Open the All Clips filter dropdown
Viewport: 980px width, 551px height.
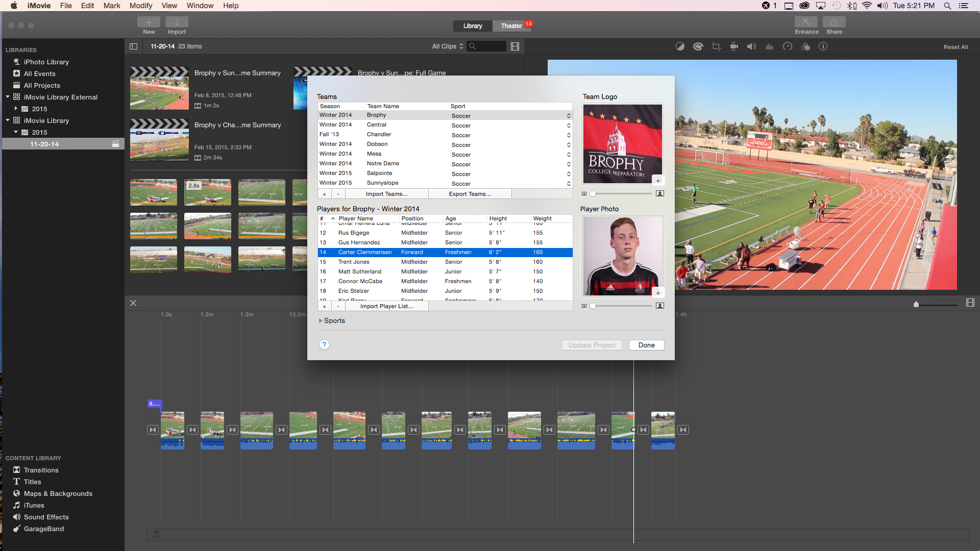click(x=447, y=46)
